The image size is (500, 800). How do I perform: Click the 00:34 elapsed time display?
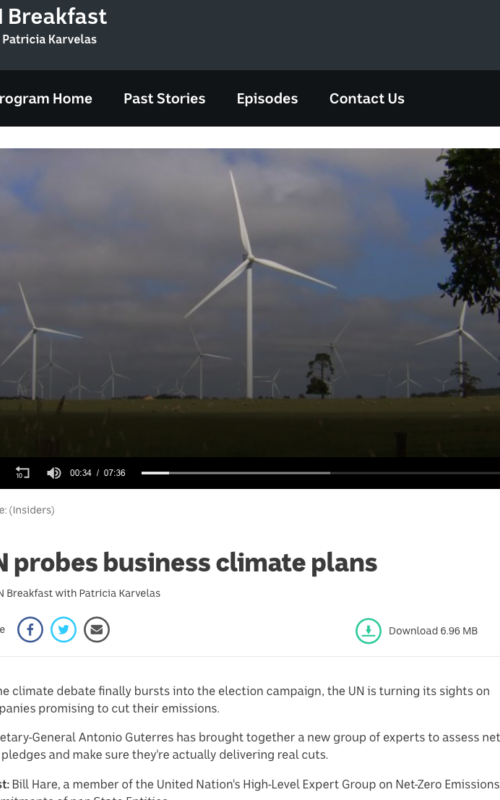(x=81, y=473)
